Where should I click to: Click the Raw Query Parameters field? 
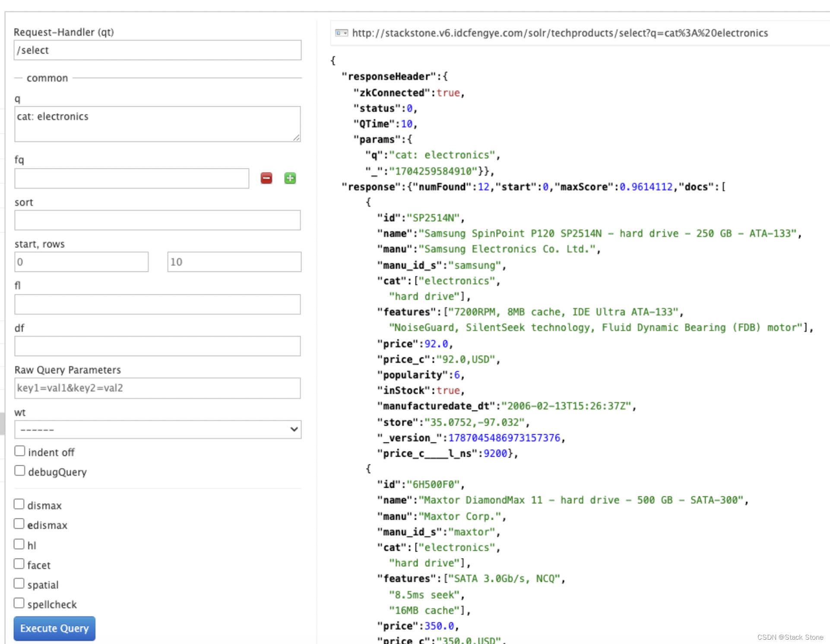(x=158, y=388)
